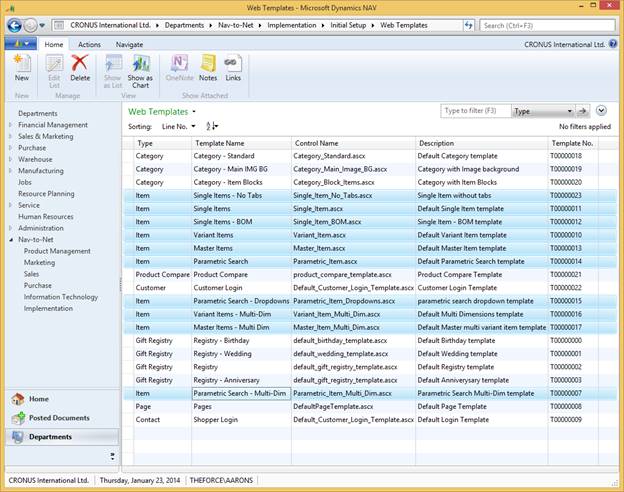Expand the Warehouse tree node
The image size is (624, 492).
(x=10, y=159)
